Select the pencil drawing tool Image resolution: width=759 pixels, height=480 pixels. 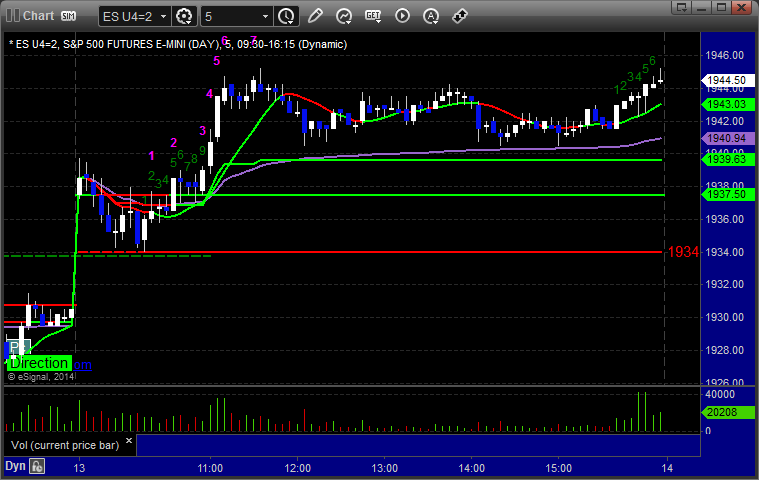tap(315, 16)
